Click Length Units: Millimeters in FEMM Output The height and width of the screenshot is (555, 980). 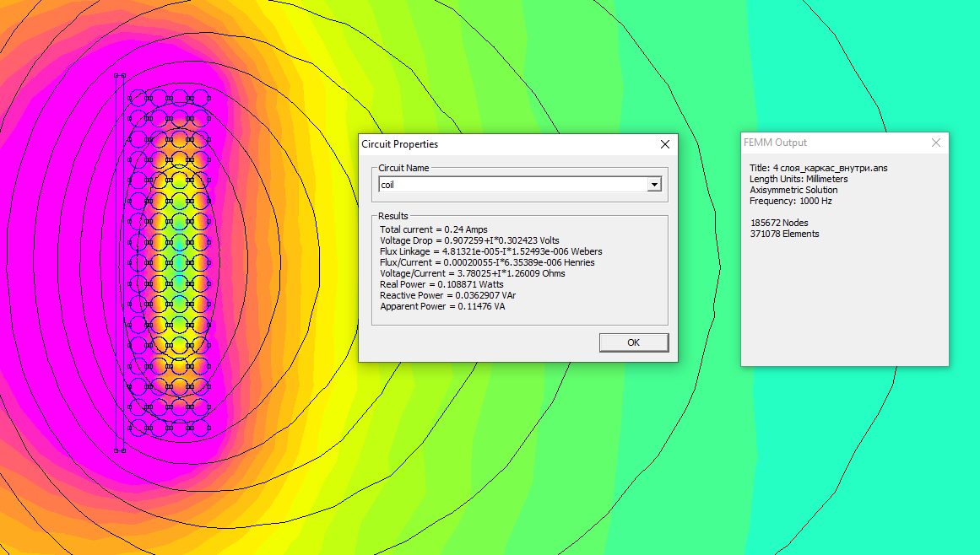pyautogui.click(x=799, y=179)
